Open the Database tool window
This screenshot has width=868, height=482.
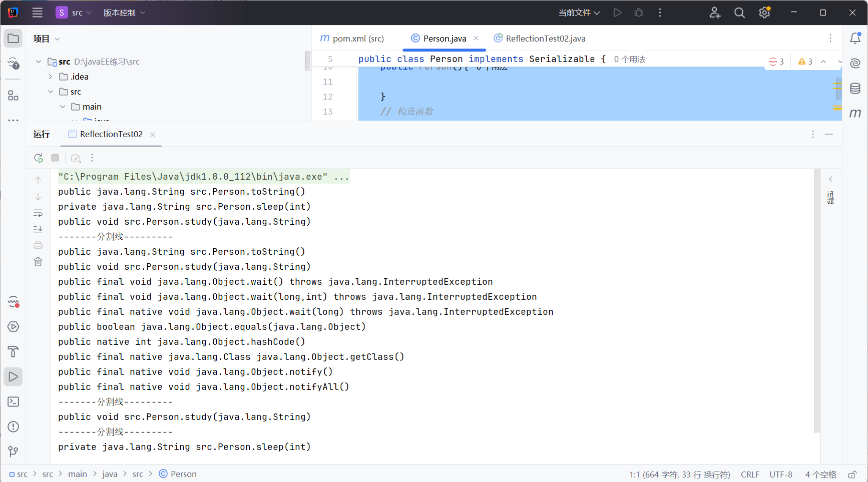click(855, 89)
